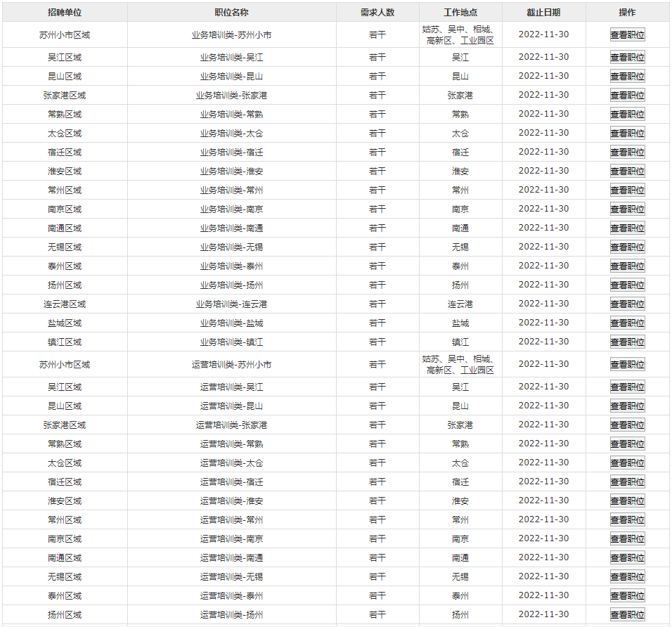Click 太仓区域 in 运营培训类-太仓 row
672x627 pixels.
tap(65, 463)
